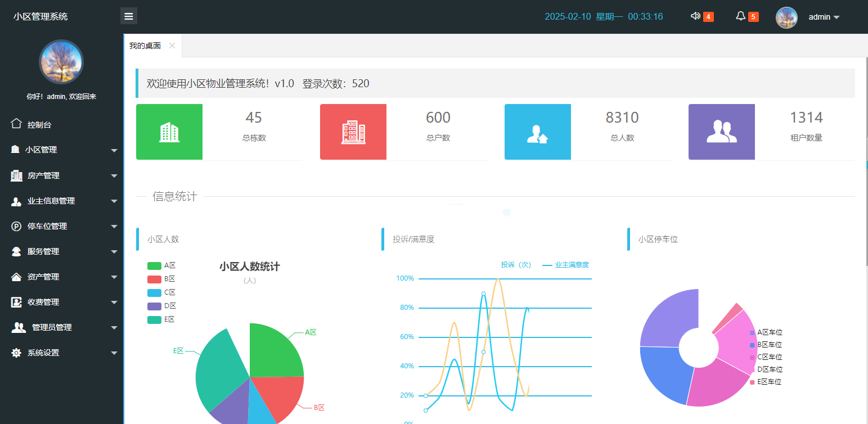
Task: Click the blue total population icon
Action: 537,132
